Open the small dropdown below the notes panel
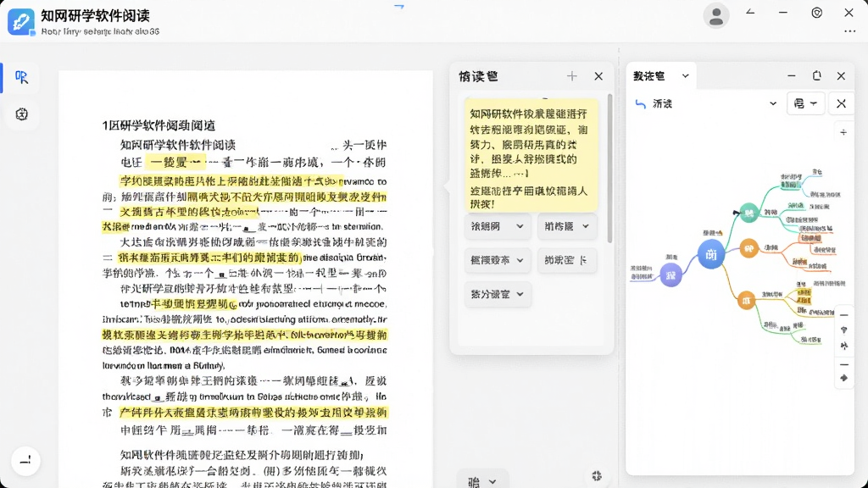868x488 pixels. 481,481
